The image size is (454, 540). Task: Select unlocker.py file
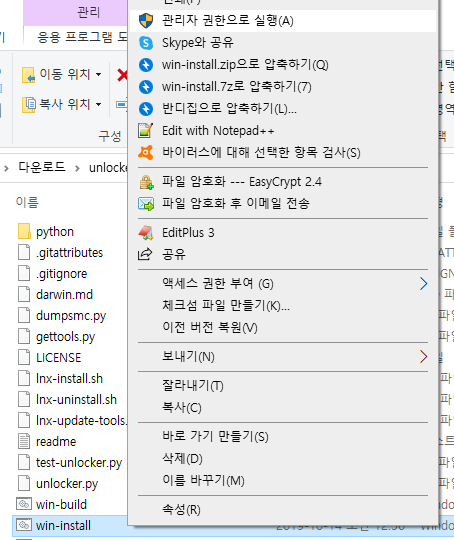point(58,484)
